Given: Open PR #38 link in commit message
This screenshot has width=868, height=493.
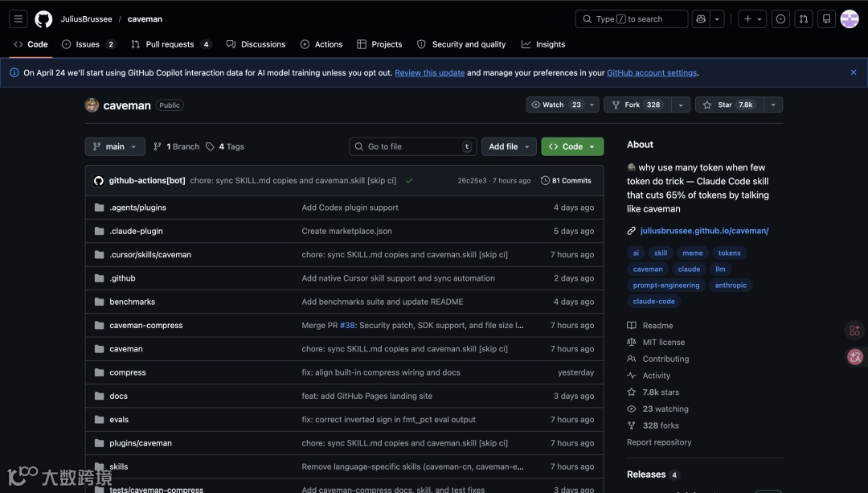Looking at the screenshot, I should pyautogui.click(x=347, y=325).
